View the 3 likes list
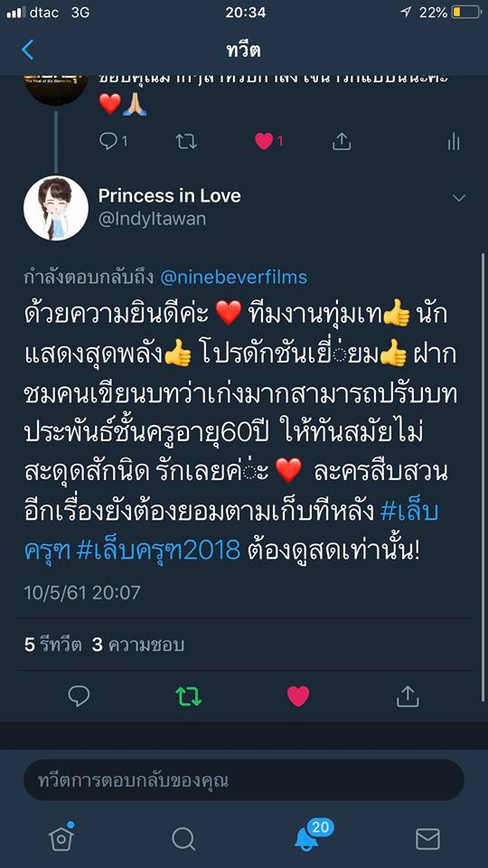 point(137,645)
